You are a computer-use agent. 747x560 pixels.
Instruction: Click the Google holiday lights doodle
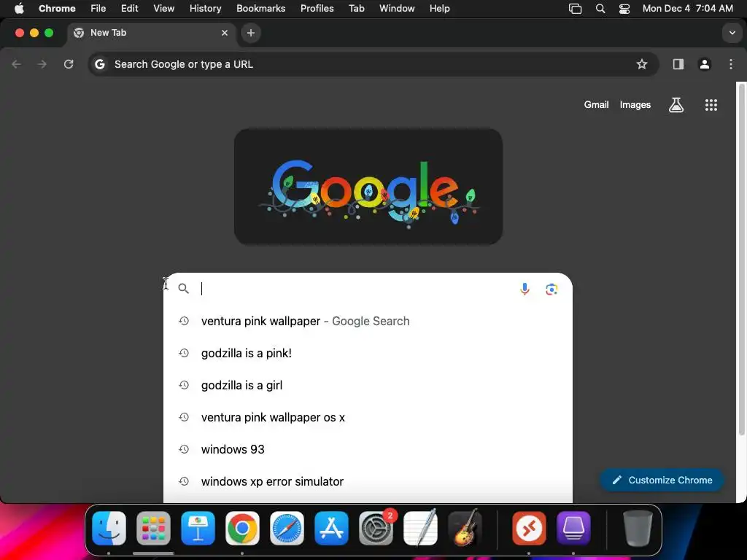pos(368,187)
